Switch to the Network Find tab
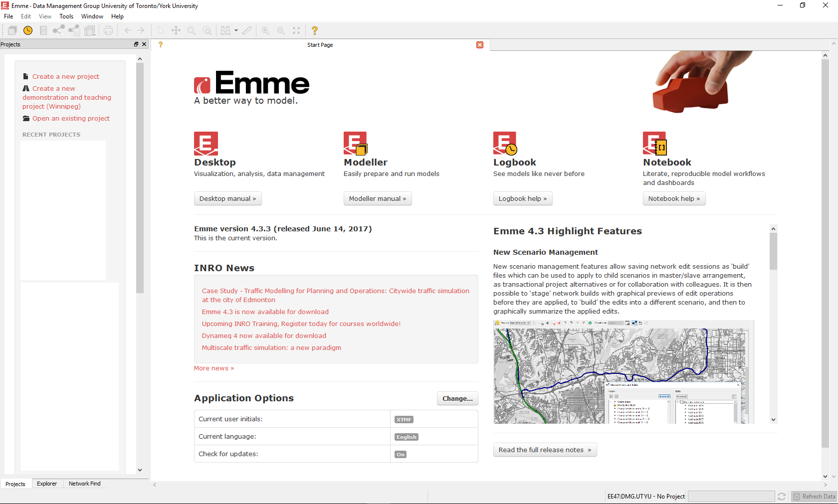 click(84, 484)
